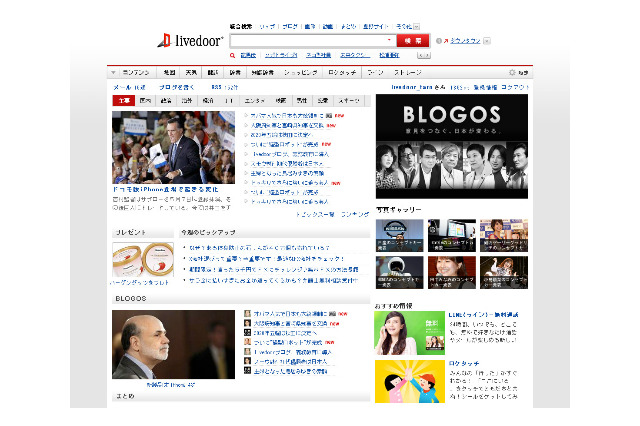
Task: Open ショッピング in the navigation bar
Action: [x=301, y=73]
